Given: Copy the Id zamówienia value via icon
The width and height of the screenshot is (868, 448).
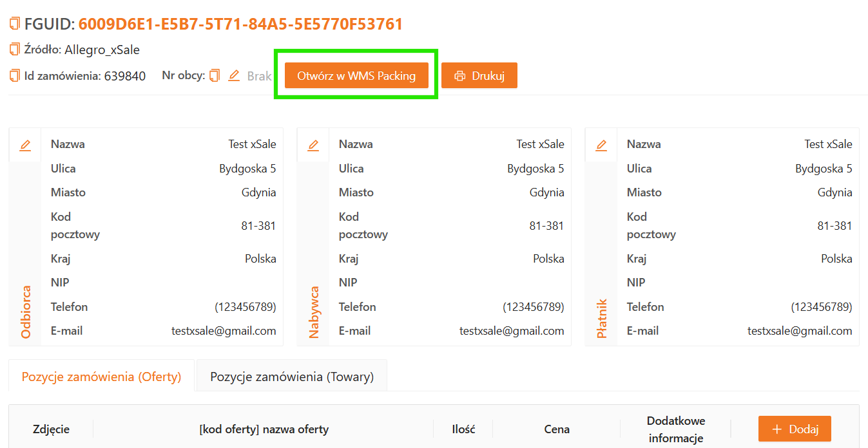Looking at the screenshot, I should click(x=15, y=76).
